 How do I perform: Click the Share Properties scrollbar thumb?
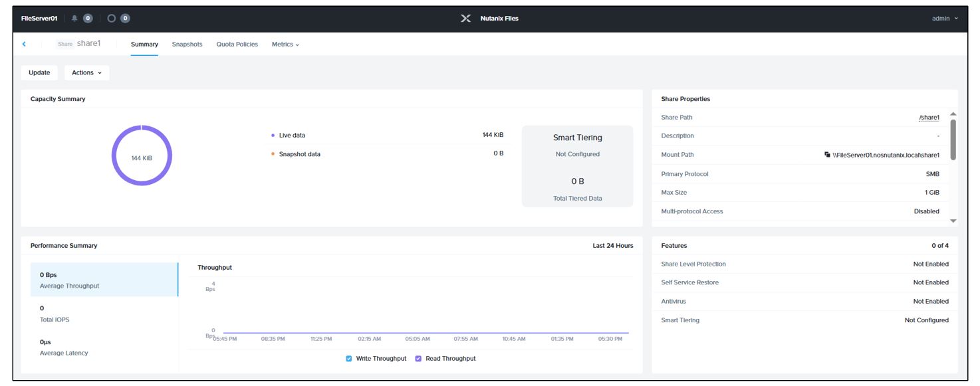(x=953, y=140)
